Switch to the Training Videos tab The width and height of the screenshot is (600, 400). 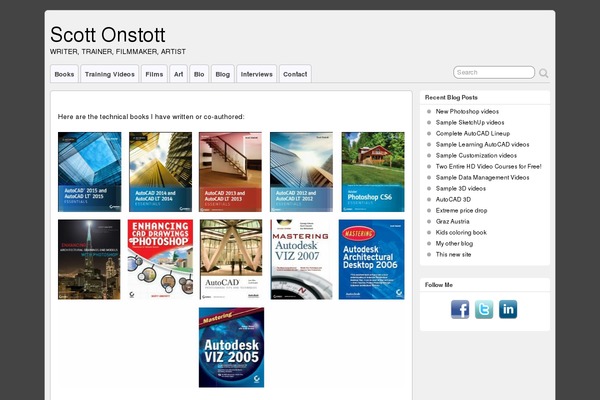point(109,74)
